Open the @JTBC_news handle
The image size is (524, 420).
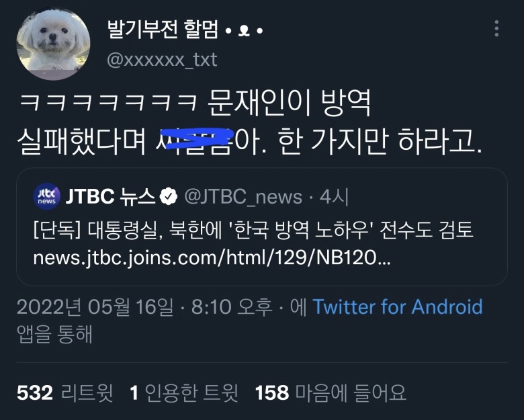(x=243, y=197)
